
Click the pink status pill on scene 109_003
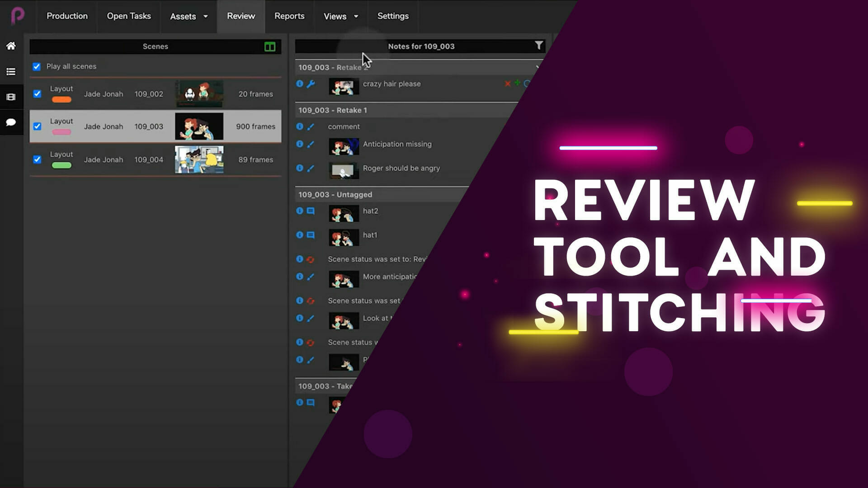pyautogui.click(x=61, y=132)
